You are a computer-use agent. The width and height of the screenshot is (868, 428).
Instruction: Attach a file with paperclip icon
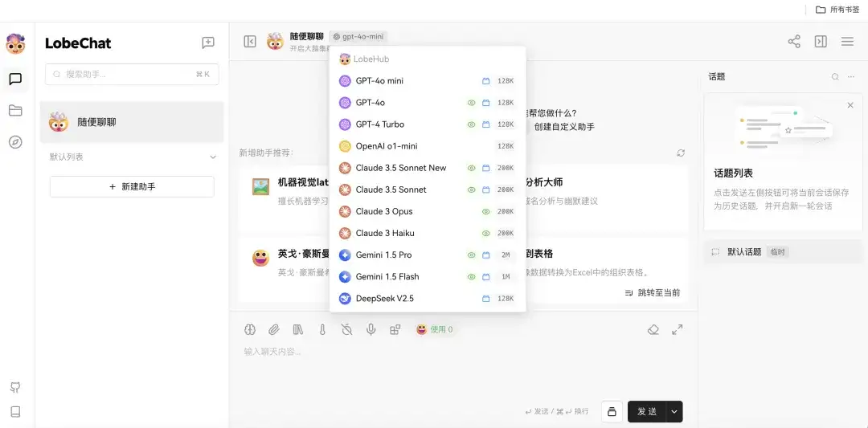(x=274, y=329)
